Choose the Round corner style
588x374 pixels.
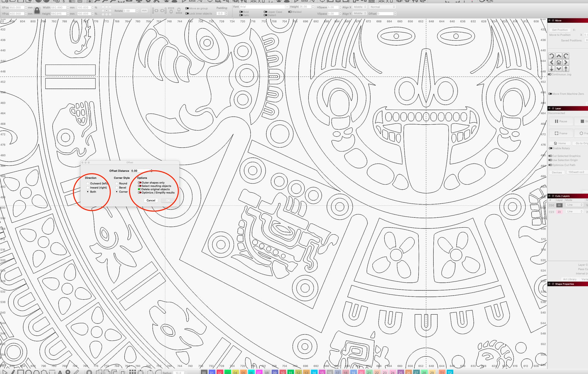[x=117, y=183]
